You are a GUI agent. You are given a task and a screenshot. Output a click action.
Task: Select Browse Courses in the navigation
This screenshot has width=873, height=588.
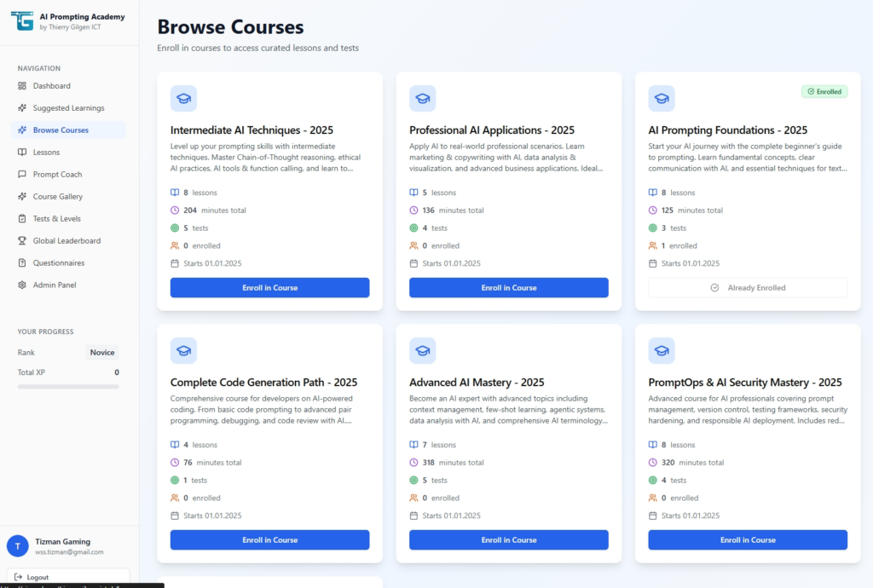click(61, 130)
